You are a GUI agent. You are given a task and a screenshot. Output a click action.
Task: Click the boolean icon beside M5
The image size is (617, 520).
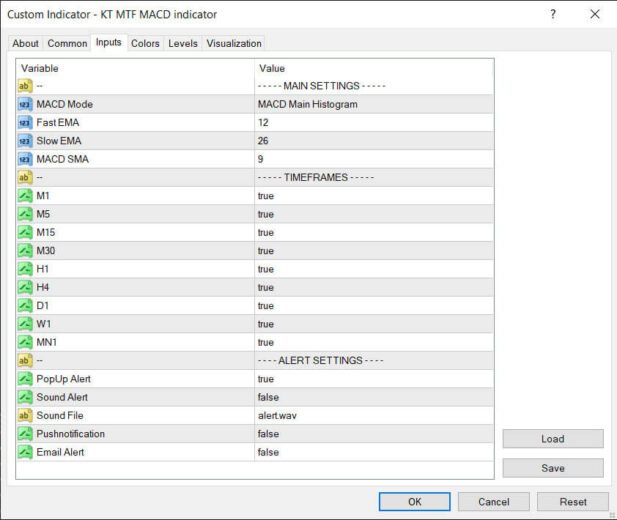click(25, 214)
